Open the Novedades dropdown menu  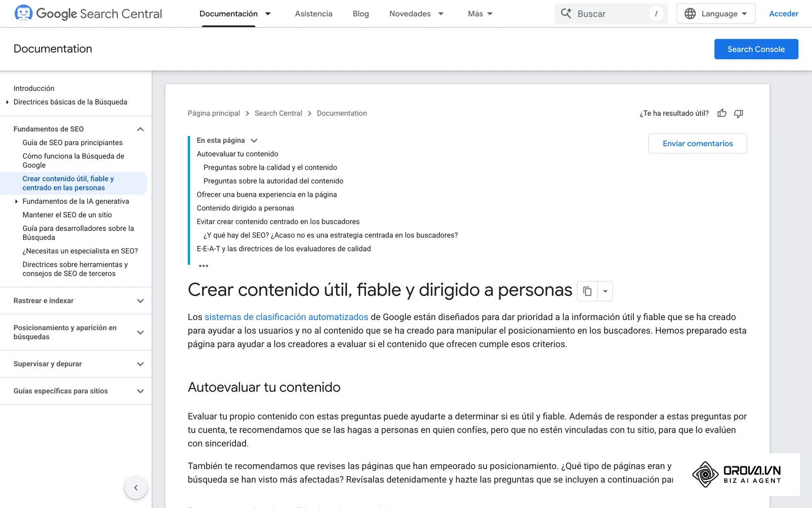point(417,14)
